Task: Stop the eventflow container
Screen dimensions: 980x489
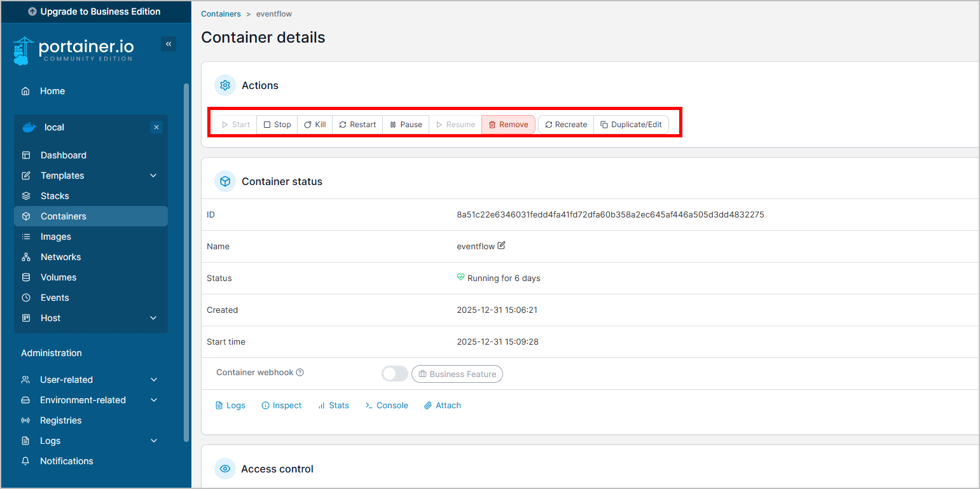Action: click(x=277, y=125)
